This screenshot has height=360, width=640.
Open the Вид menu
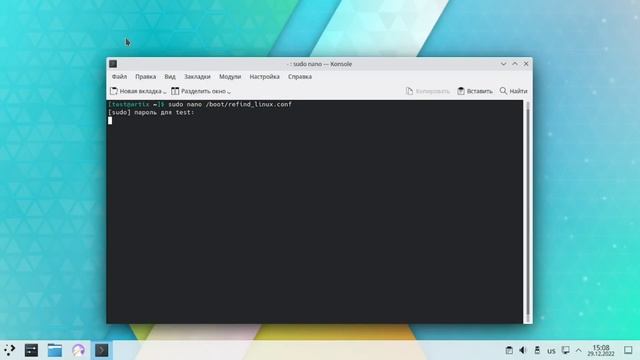pos(170,77)
